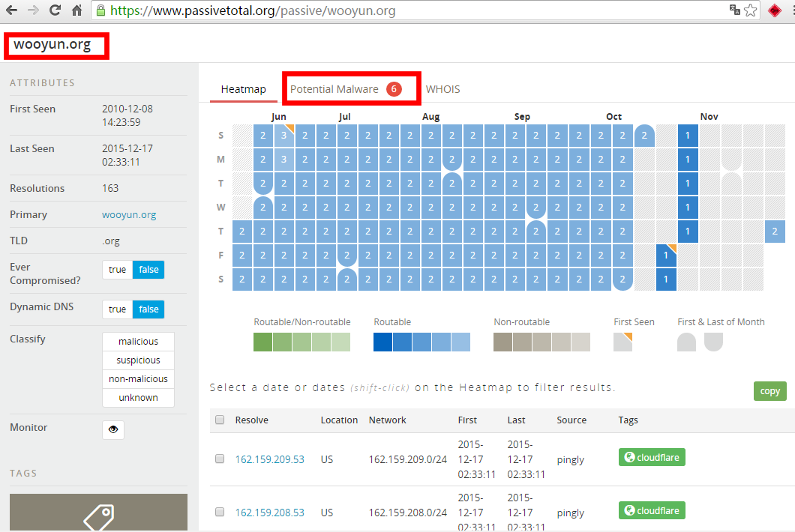
Task: Toggle the Monitor eye button
Action: 113,429
